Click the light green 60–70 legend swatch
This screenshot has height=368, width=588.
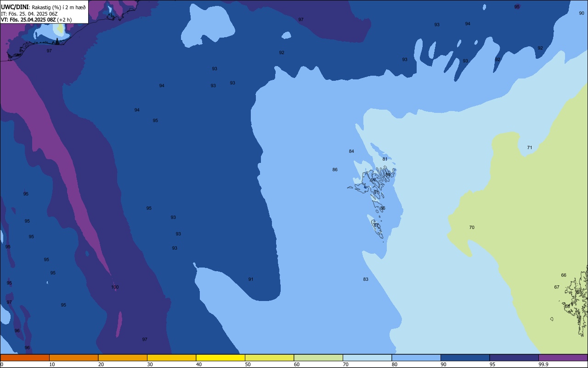(318, 357)
